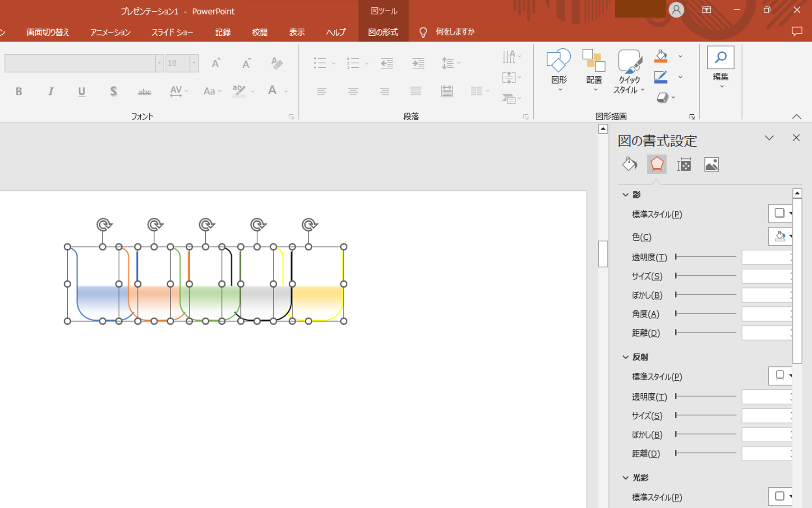Open 記録 tab
Screen dimensions: 812x508
tap(223, 32)
